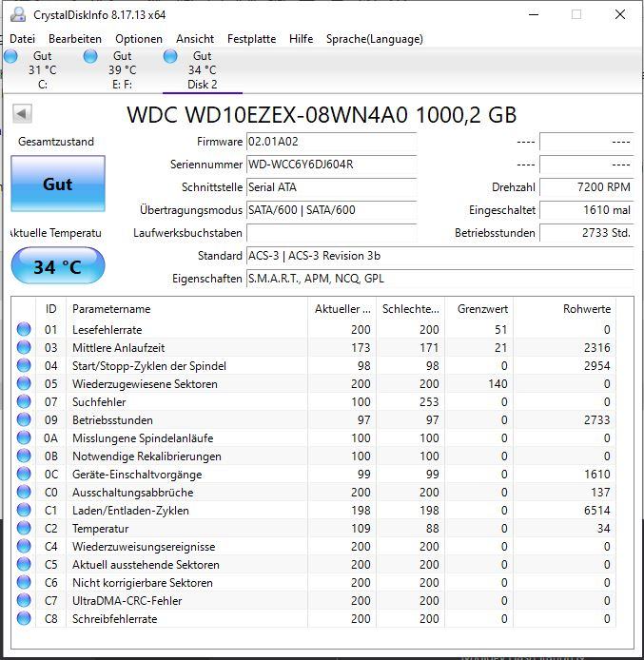Click the Eigenschaften field S.M.A.R.T., APM
This screenshot has height=660, width=644.
(439, 279)
